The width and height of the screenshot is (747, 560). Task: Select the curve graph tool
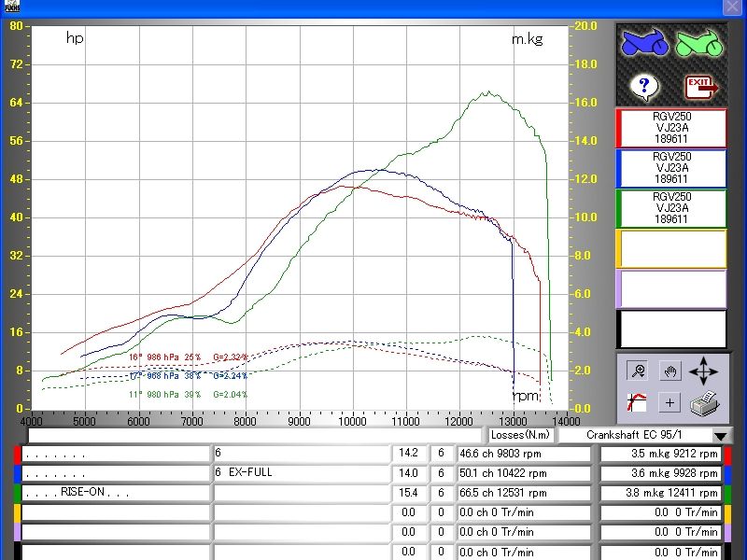pos(637,400)
